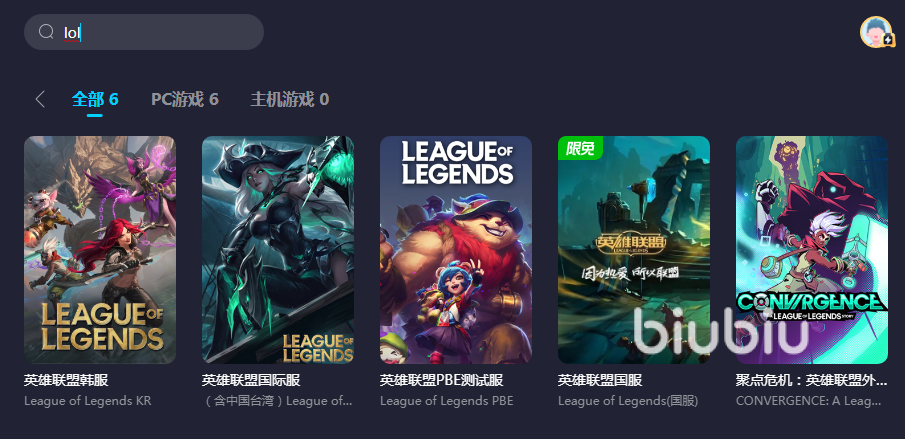
Task: Switch to the 全部 6 tab
Action: click(95, 99)
